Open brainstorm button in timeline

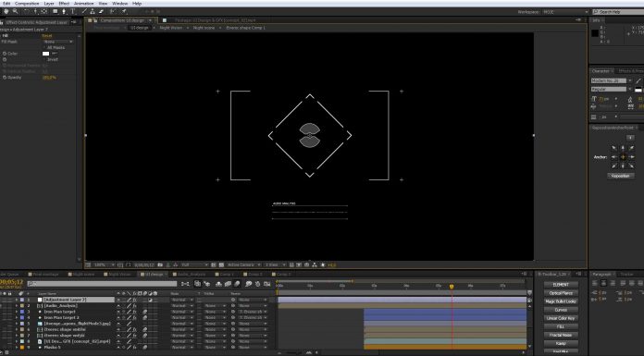pos(249,284)
